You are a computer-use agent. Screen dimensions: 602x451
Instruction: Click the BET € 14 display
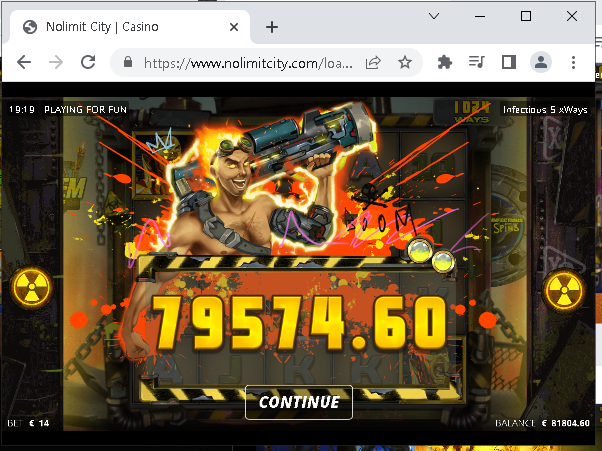28,423
